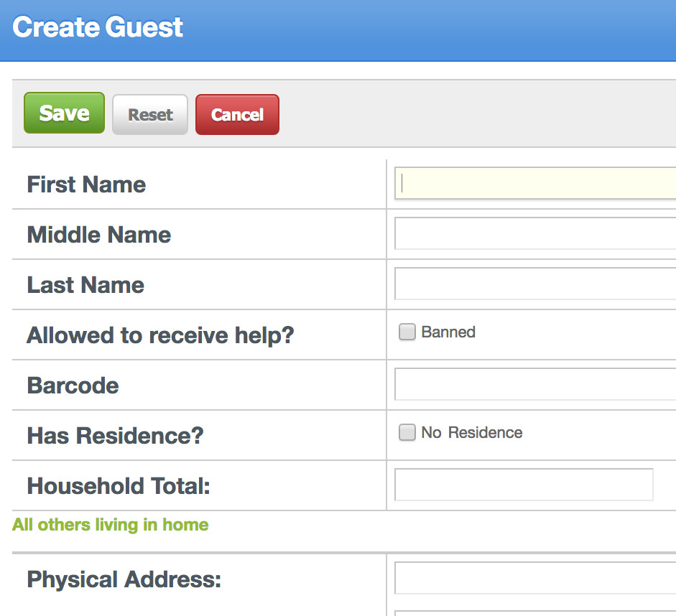Click the First Name field label

click(x=86, y=185)
